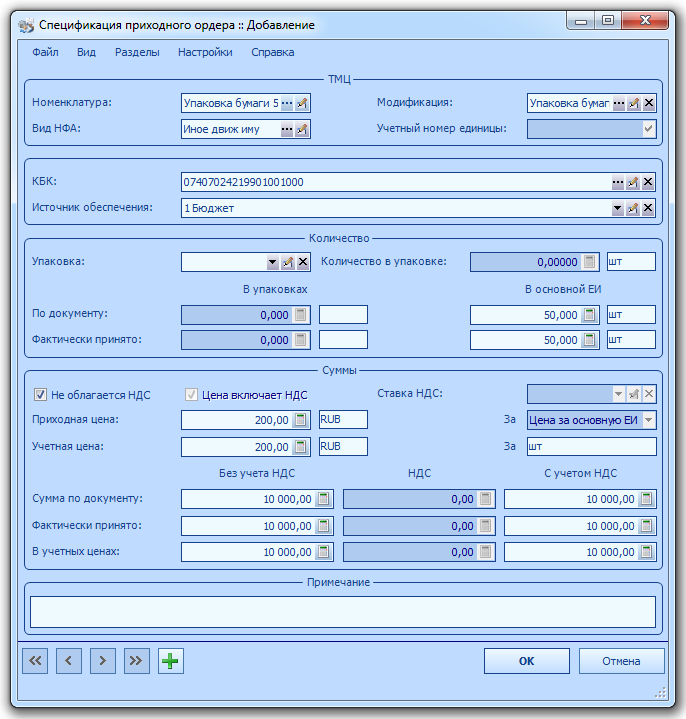Image resolution: width=686 pixels, height=719 pixels.
Task: Open calculator for Фактически принято основная ЕИ quantity
Action: (x=590, y=340)
